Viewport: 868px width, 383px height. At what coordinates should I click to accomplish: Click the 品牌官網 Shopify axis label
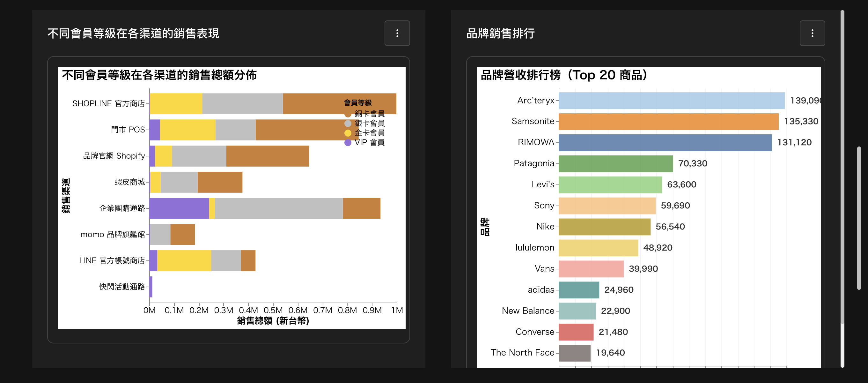tap(114, 156)
